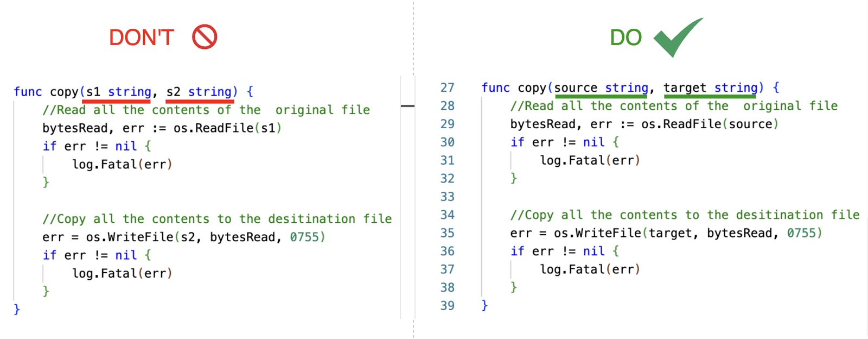Image resolution: width=868 pixels, height=339 pixels.
Task: Click the red-underlined s1 string parameter
Action: click(x=118, y=92)
